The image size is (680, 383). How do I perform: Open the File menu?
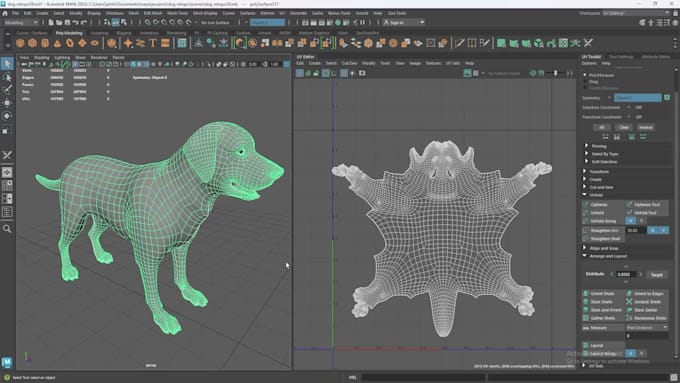pyautogui.click(x=16, y=13)
